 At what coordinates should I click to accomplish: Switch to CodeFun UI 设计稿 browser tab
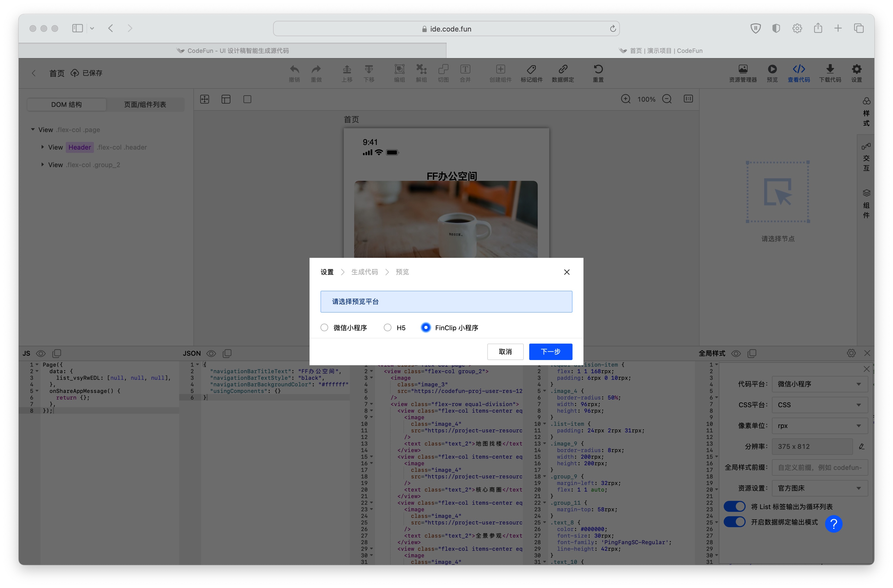tap(233, 51)
